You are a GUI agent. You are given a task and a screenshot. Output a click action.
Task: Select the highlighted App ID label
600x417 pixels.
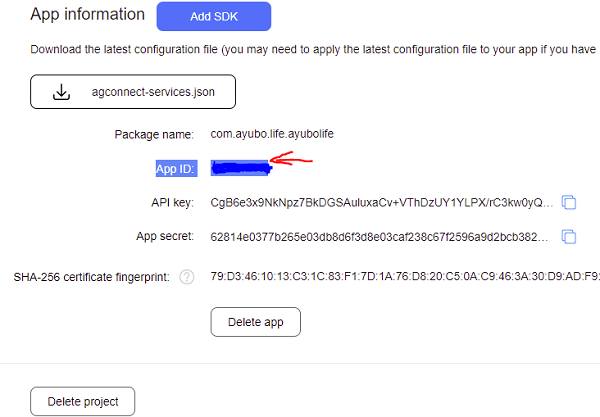point(176,168)
